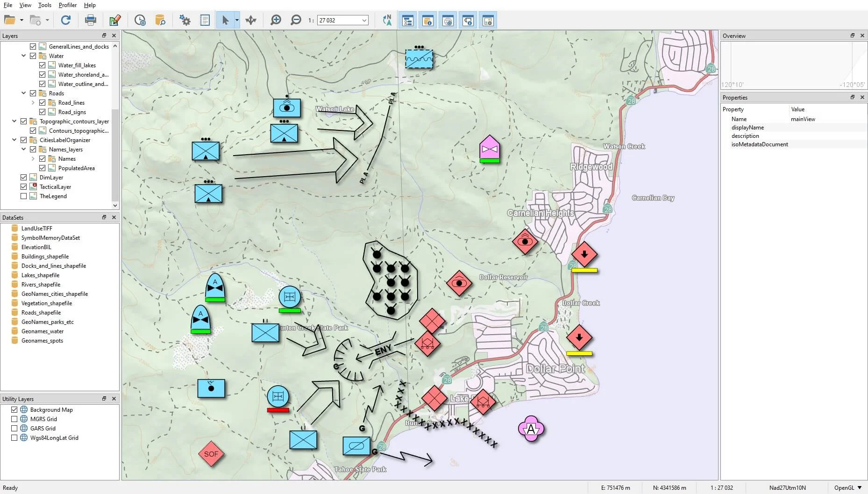Click the north arrow rotation reset icon
The width and height of the screenshot is (868, 494).
click(x=387, y=20)
